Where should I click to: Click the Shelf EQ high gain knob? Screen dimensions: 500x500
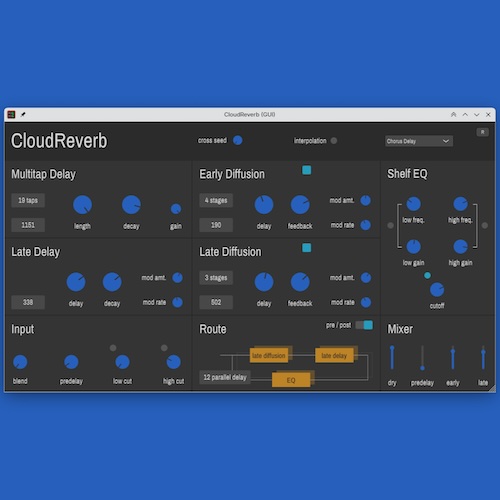461,247
